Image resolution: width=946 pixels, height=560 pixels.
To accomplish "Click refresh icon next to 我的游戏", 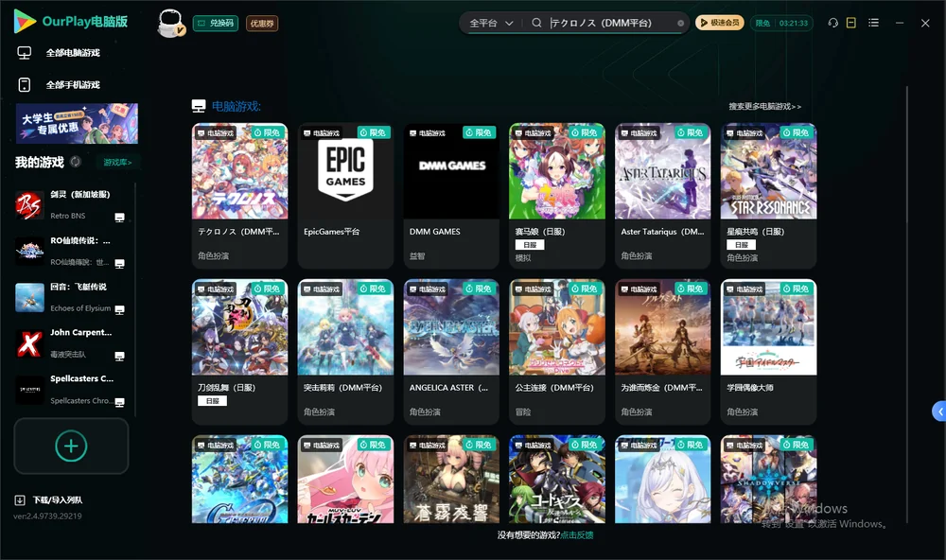I will click(76, 162).
